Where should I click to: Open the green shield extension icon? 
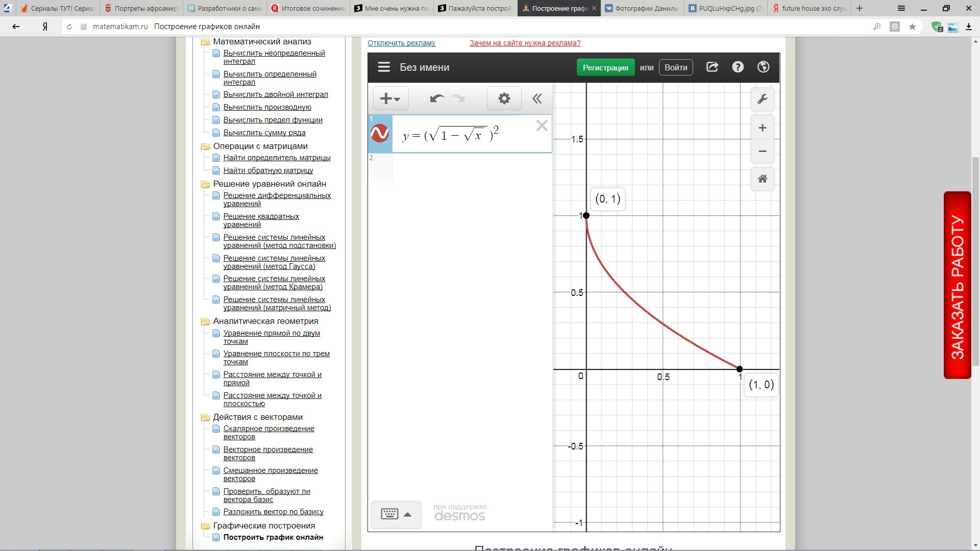(x=937, y=27)
